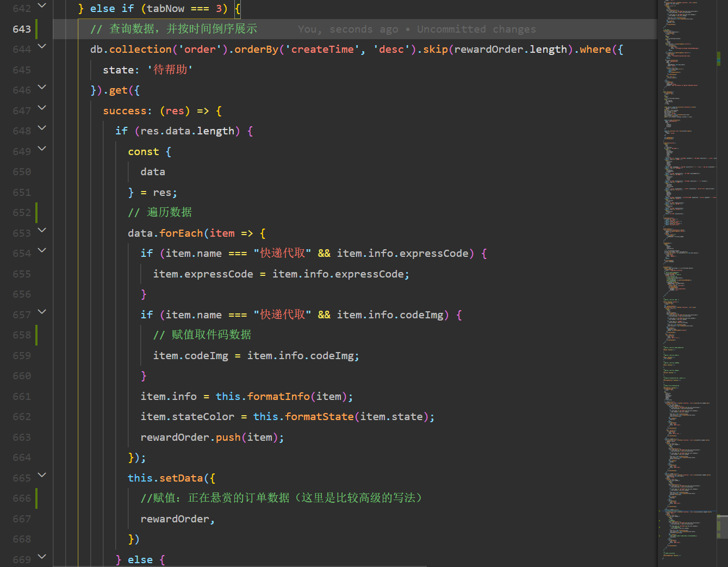Click the change indicator beside line 643

pyautogui.click(x=36, y=28)
